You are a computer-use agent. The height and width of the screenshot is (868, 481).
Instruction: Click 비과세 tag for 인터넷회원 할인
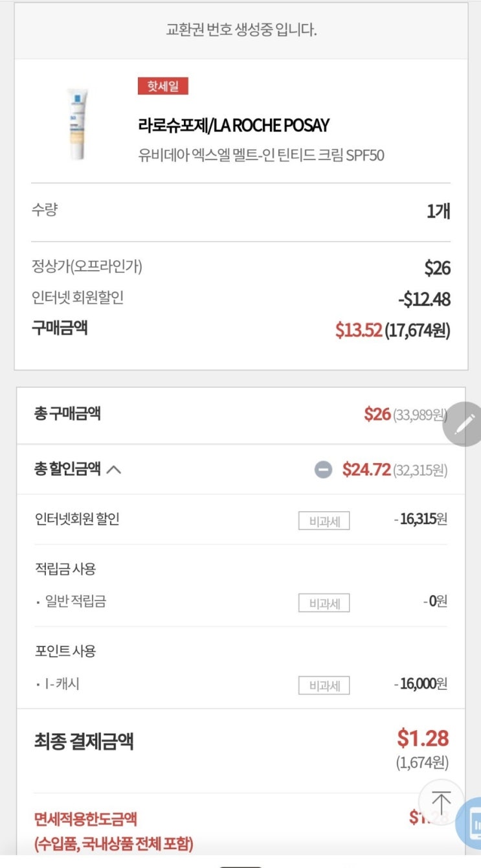pos(324,521)
